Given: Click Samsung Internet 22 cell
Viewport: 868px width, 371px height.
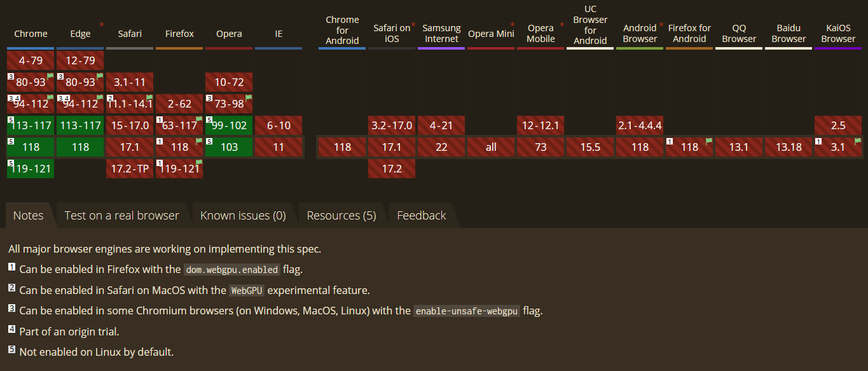Looking at the screenshot, I should point(441,147).
